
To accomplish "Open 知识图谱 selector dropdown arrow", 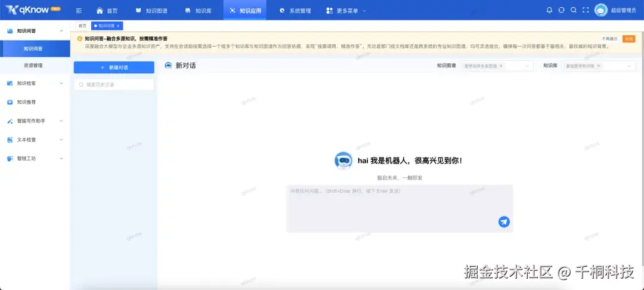I will tap(527, 66).
